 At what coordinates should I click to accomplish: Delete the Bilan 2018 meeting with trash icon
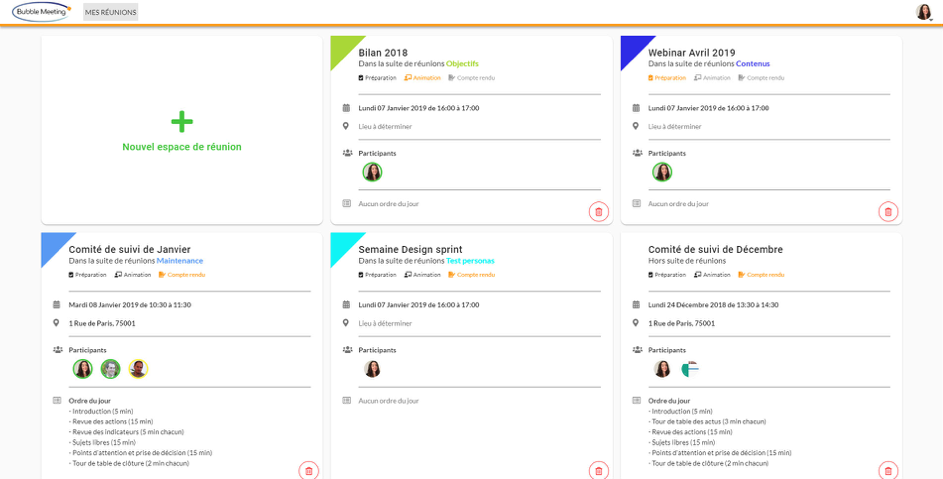tap(598, 211)
